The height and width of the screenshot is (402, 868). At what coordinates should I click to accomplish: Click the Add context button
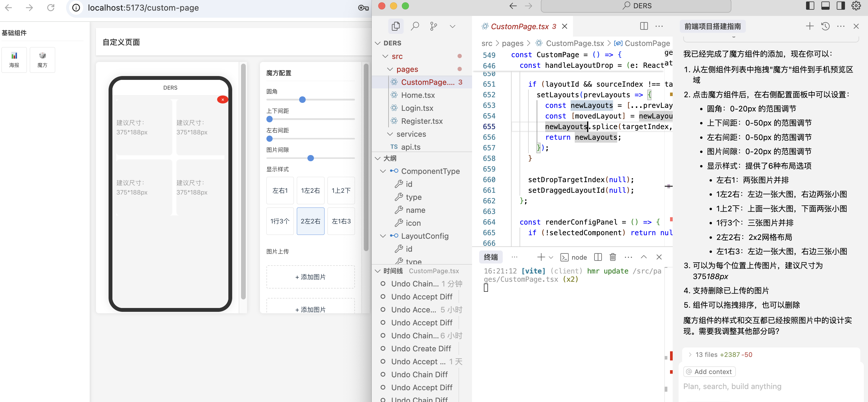tap(709, 372)
